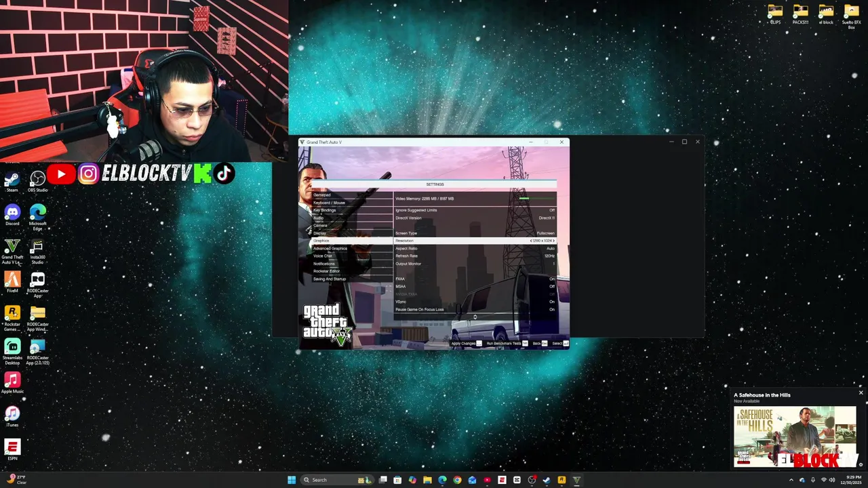Click the Back button in GTA settings
This screenshot has width=868, height=488.
[x=540, y=344]
